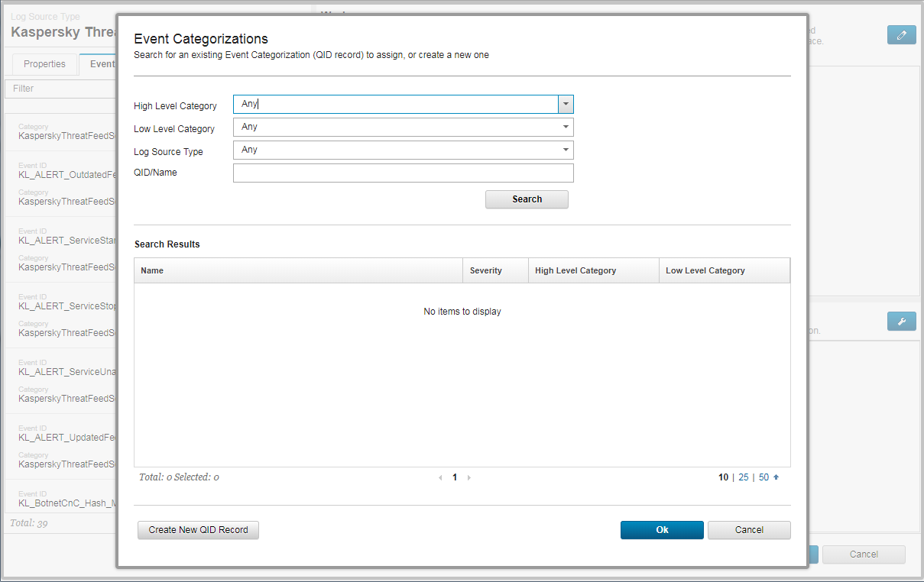
Task: Open the High Level Category dropdown
Action: click(x=565, y=104)
